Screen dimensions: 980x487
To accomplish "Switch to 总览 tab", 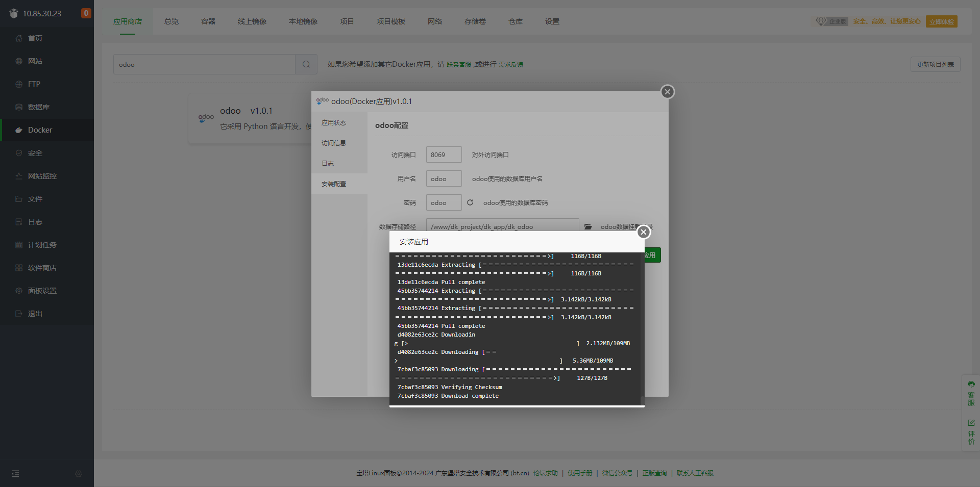I will [171, 21].
